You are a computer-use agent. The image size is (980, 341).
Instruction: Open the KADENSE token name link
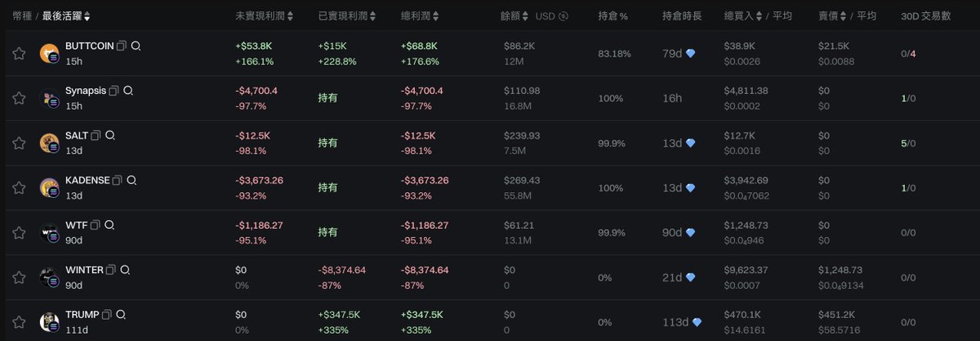coord(87,180)
